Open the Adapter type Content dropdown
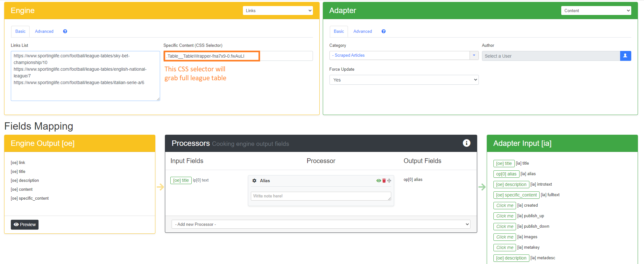The image size is (644, 264). tap(596, 11)
